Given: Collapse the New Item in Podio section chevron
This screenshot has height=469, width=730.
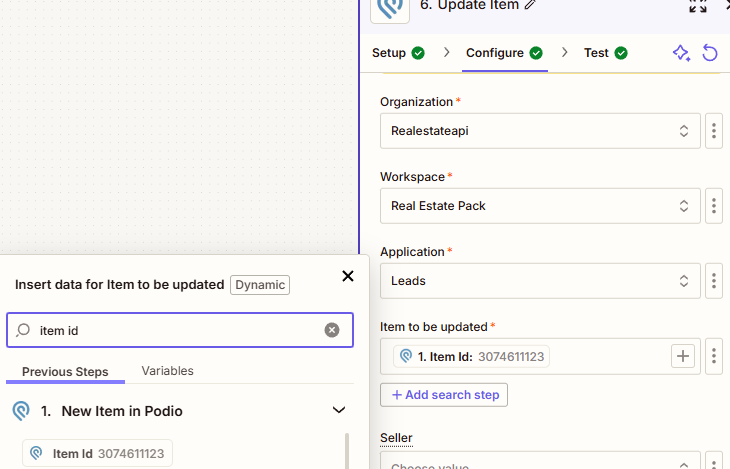Looking at the screenshot, I should click(339, 410).
